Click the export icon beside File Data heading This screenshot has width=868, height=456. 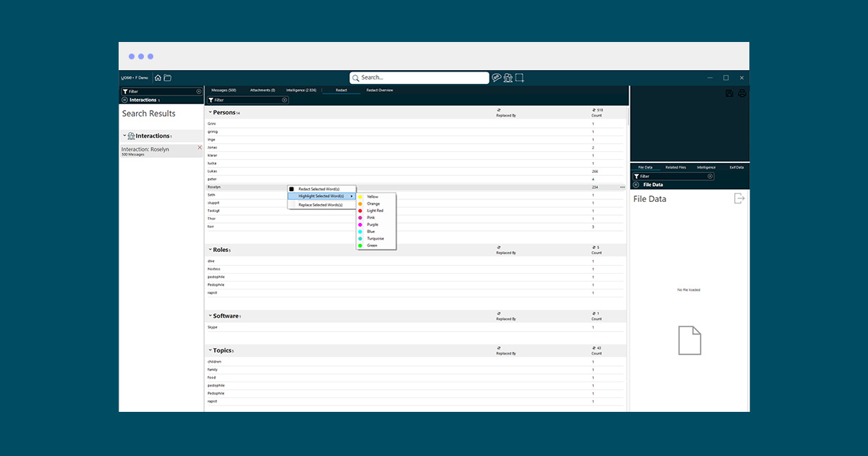pos(739,198)
